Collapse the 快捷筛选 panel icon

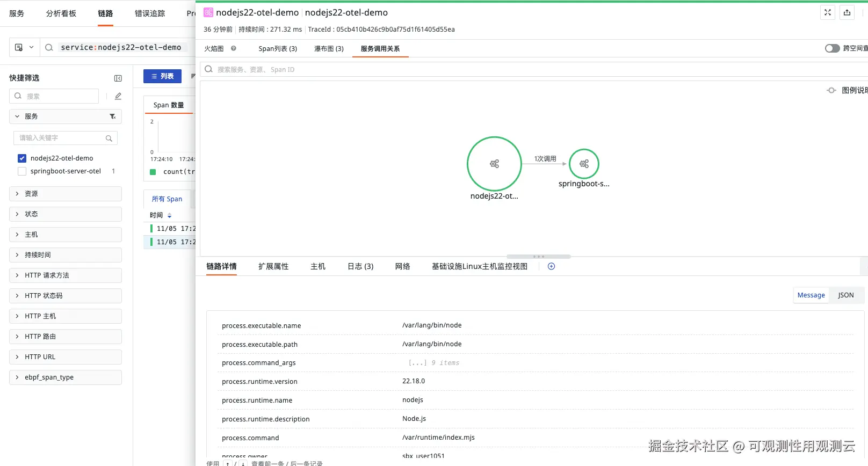[118, 78]
